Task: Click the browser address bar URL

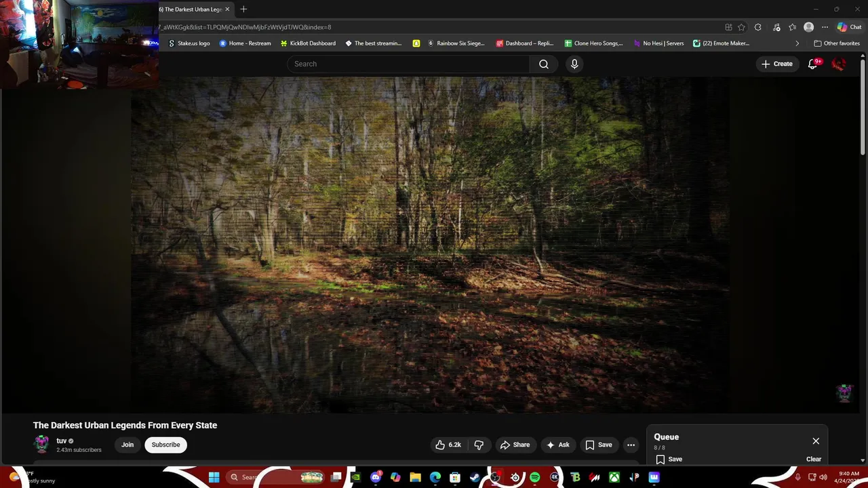Action: 244,27
